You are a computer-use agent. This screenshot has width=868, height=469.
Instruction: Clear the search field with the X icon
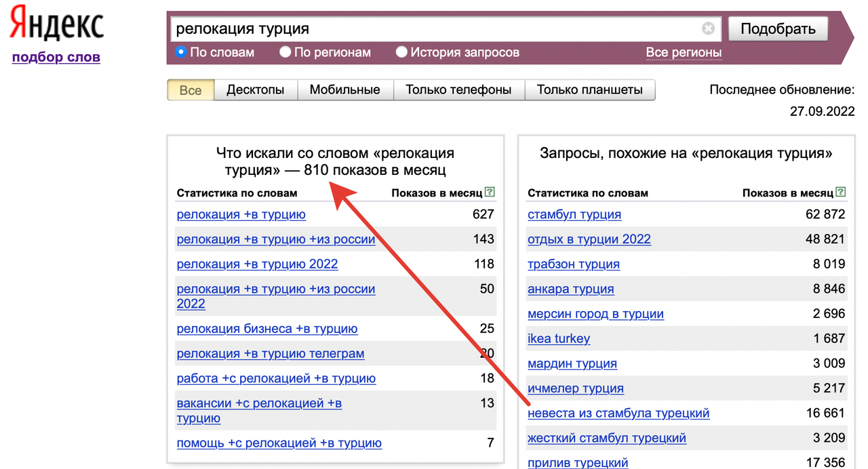pos(708,28)
